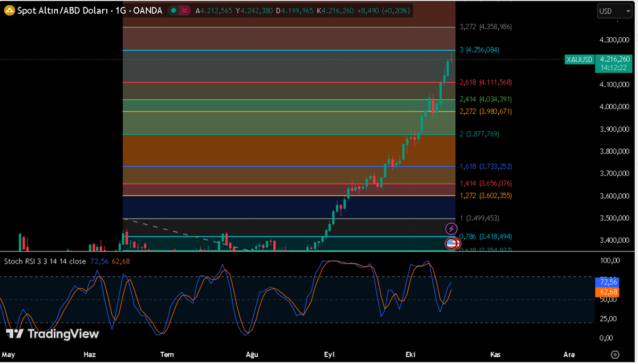Click the Stoch RSI 3 3 14 14 close legend
This screenshot has width=638, height=364.
click(46, 261)
